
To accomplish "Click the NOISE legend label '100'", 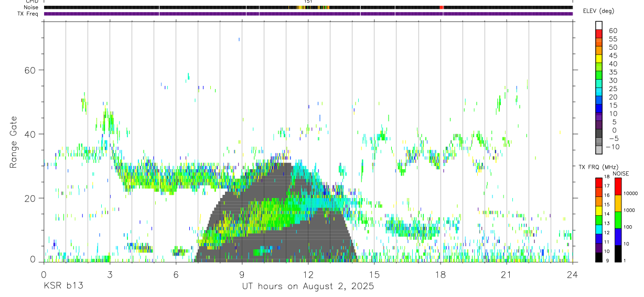I will [x=627, y=227].
